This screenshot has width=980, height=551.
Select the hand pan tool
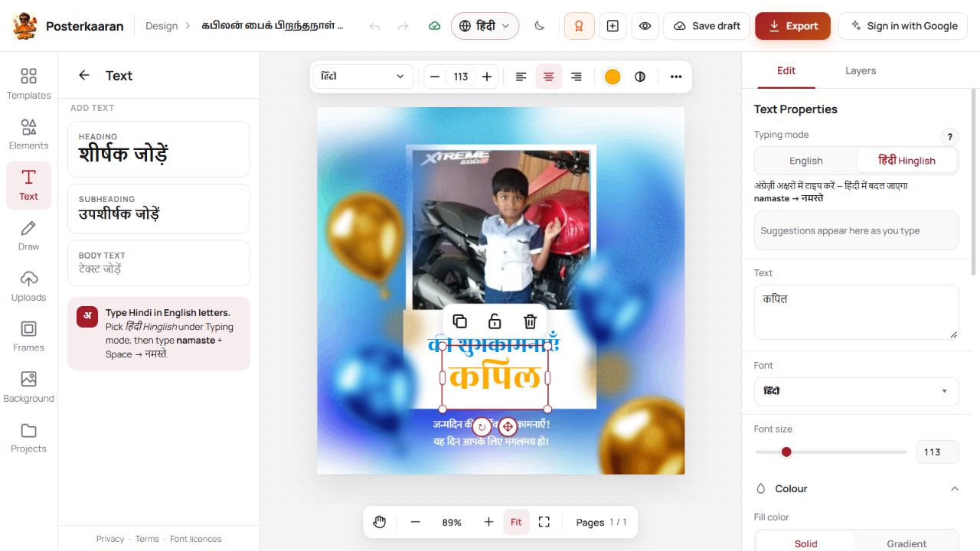tap(380, 522)
